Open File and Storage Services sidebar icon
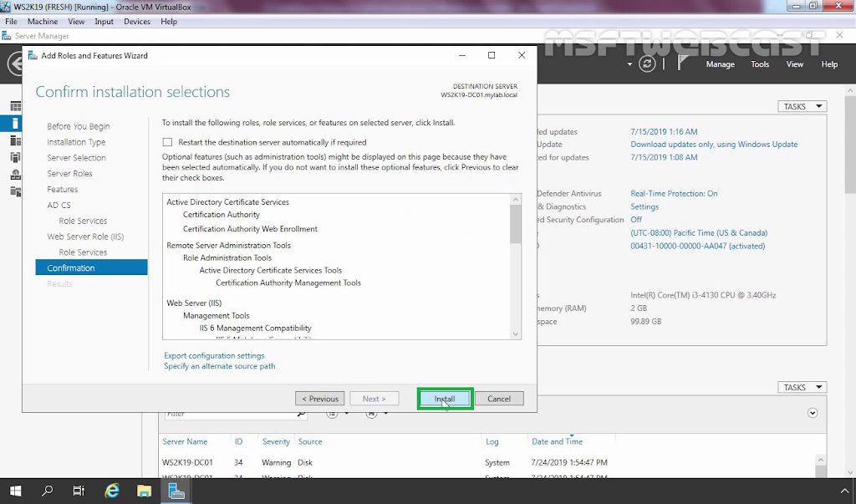856x504 pixels. (x=15, y=191)
